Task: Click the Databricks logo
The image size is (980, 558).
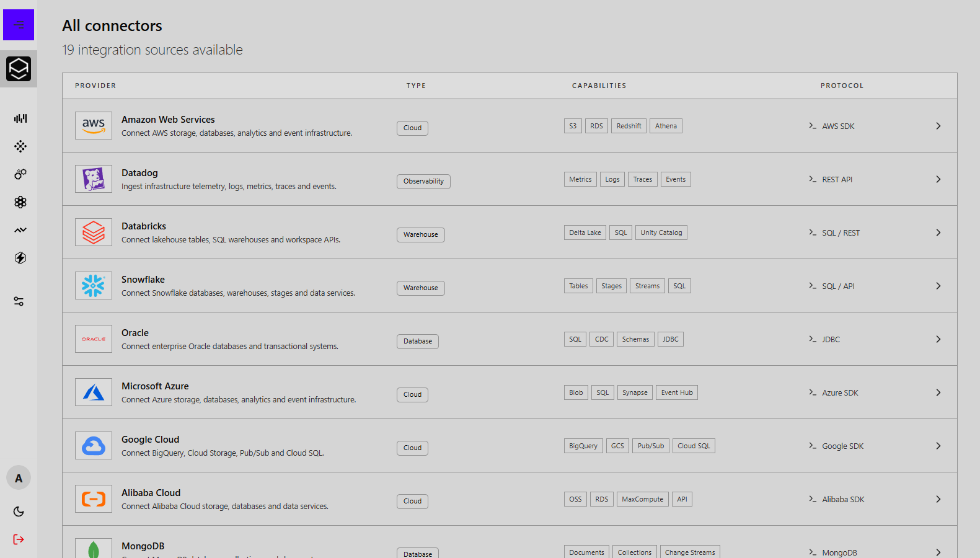Action: [x=94, y=232]
